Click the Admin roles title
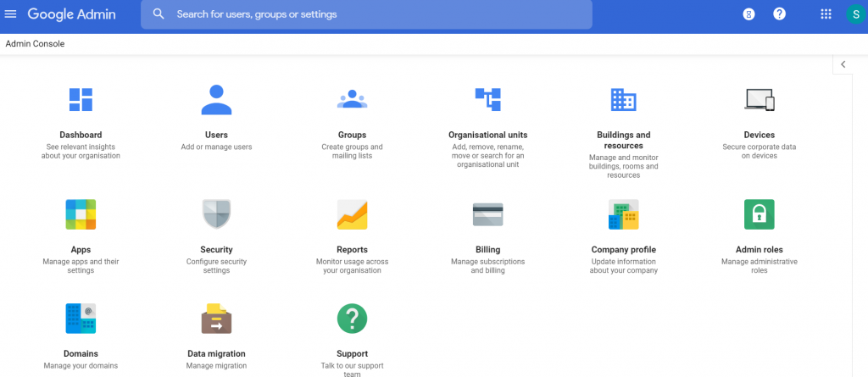The width and height of the screenshot is (868, 377). (759, 250)
